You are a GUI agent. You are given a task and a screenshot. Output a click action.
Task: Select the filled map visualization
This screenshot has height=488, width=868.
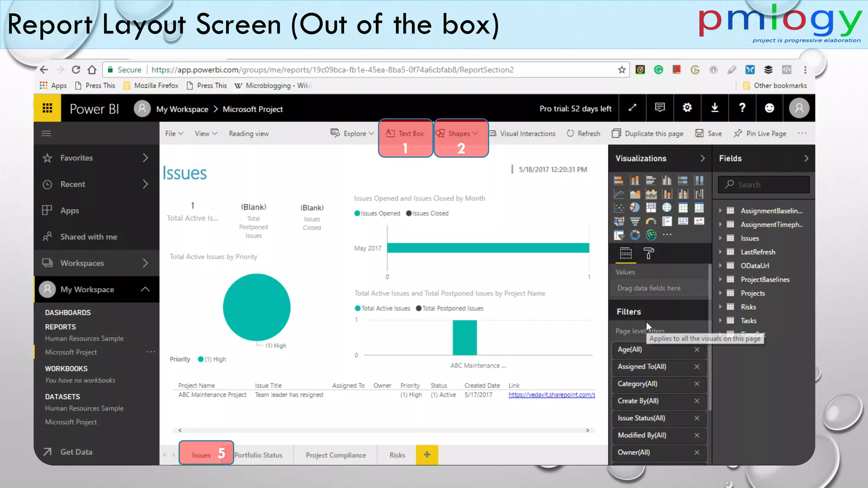(619, 221)
